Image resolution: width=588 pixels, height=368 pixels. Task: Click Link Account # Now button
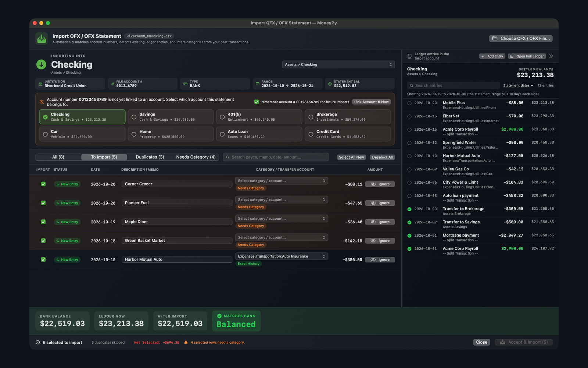pyautogui.click(x=372, y=102)
